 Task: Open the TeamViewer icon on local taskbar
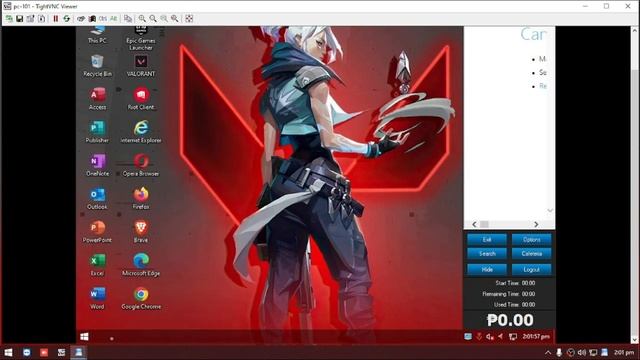click(27, 352)
